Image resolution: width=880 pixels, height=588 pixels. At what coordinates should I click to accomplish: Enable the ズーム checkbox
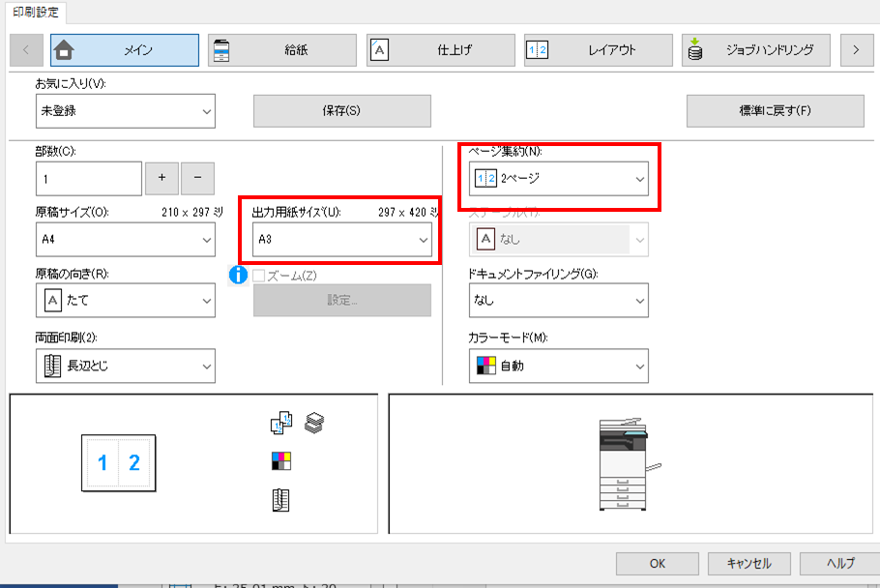tap(259, 277)
